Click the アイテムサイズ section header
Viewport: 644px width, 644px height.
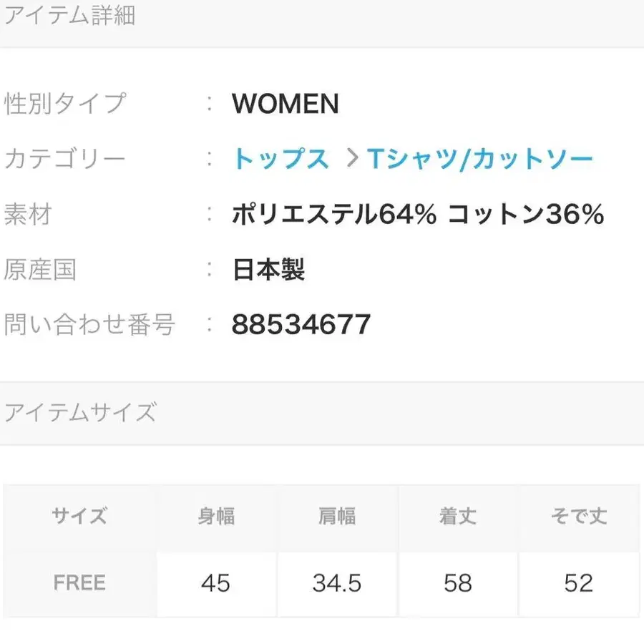tap(80, 411)
